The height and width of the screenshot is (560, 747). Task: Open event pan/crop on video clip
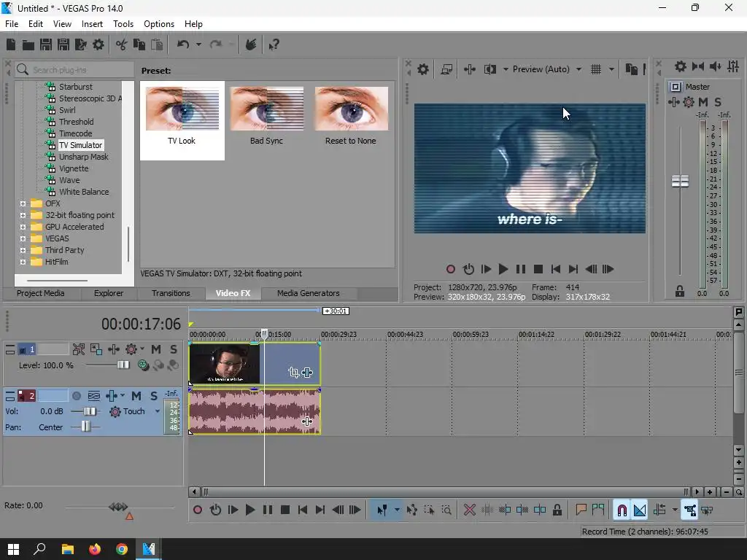(293, 373)
